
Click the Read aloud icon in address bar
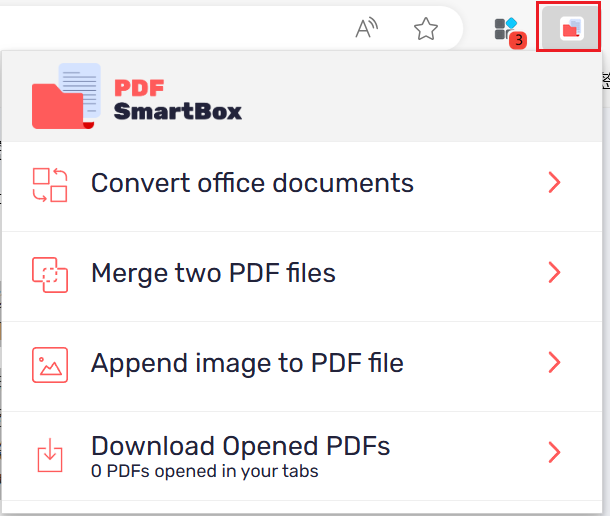point(366,28)
